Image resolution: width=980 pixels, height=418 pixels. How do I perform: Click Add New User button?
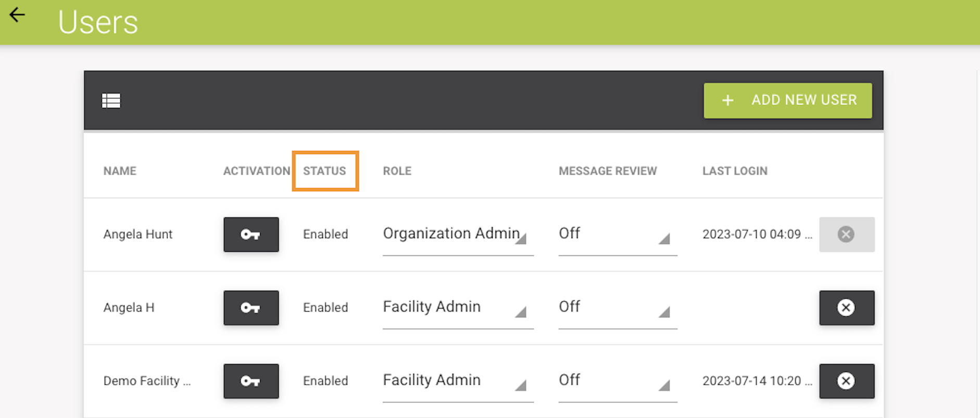(787, 100)
